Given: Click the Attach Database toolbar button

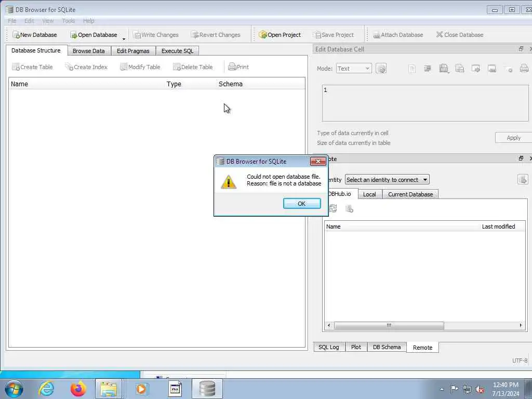Looking at the screenshot, I should click(398, 35).
